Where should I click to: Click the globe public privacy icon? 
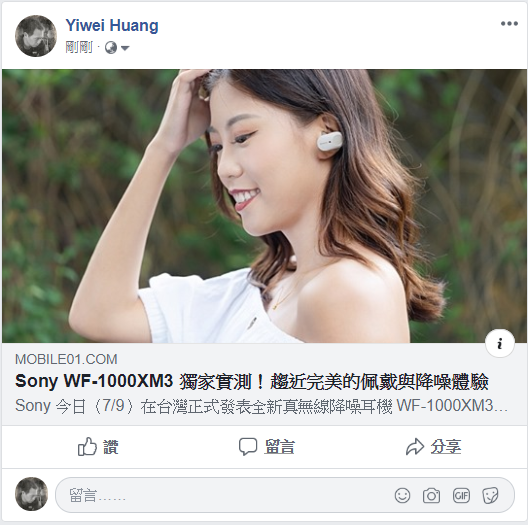point(111,47)
